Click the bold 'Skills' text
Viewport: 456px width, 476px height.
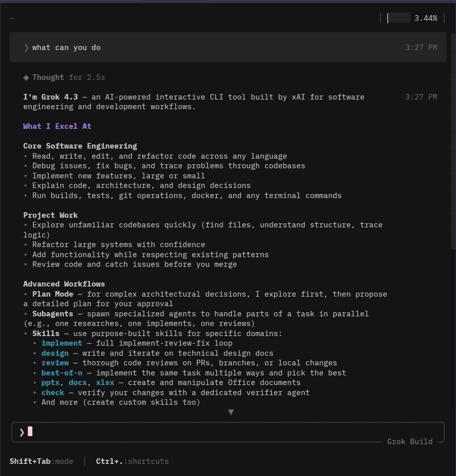point(46,334)
